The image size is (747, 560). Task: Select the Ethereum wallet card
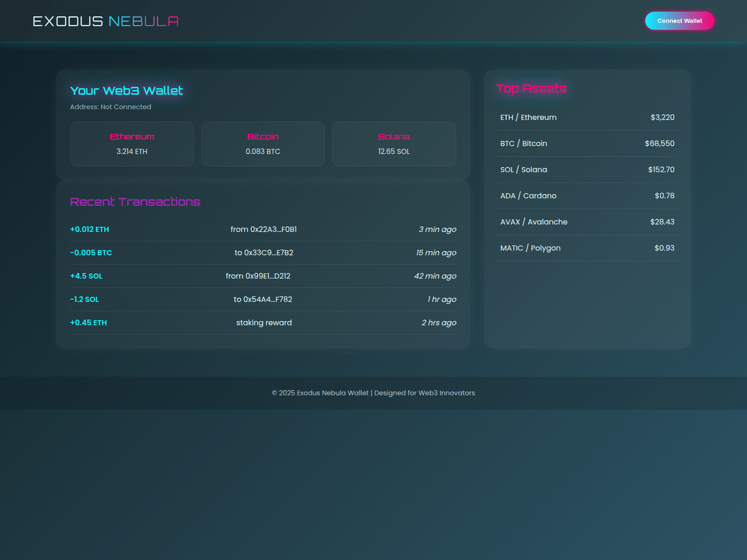click(132, 144)
